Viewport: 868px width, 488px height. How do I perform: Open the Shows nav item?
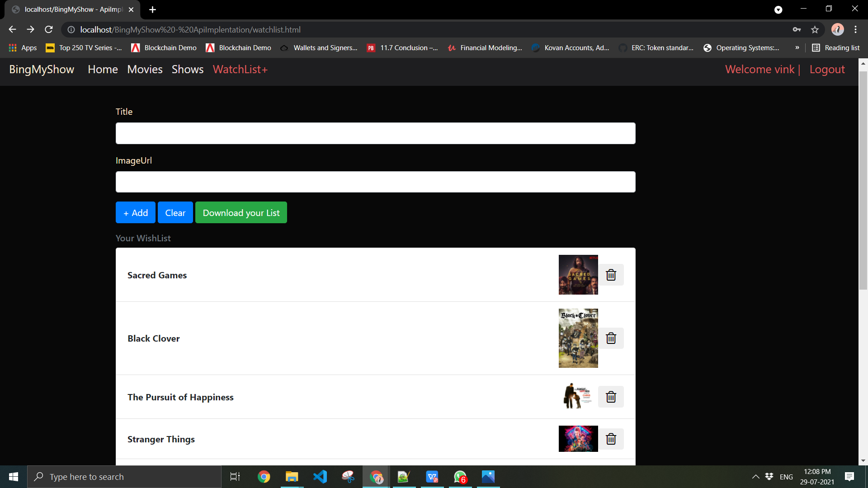click(188, 70)
